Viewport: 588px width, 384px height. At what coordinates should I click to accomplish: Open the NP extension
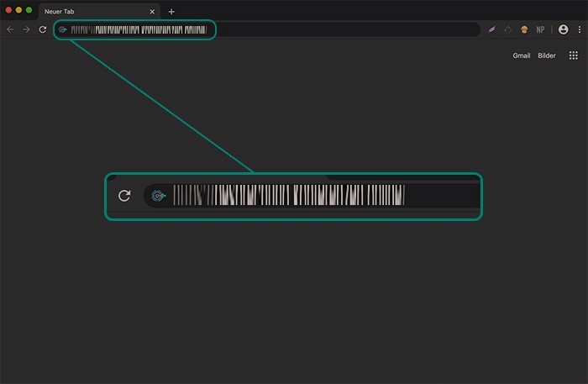pos(540,29)
